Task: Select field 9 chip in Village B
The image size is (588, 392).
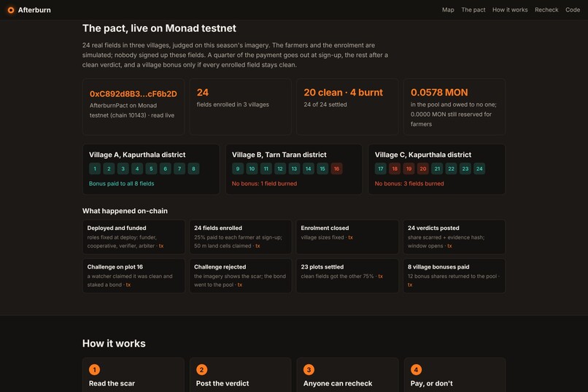Action: click(238, 169)
